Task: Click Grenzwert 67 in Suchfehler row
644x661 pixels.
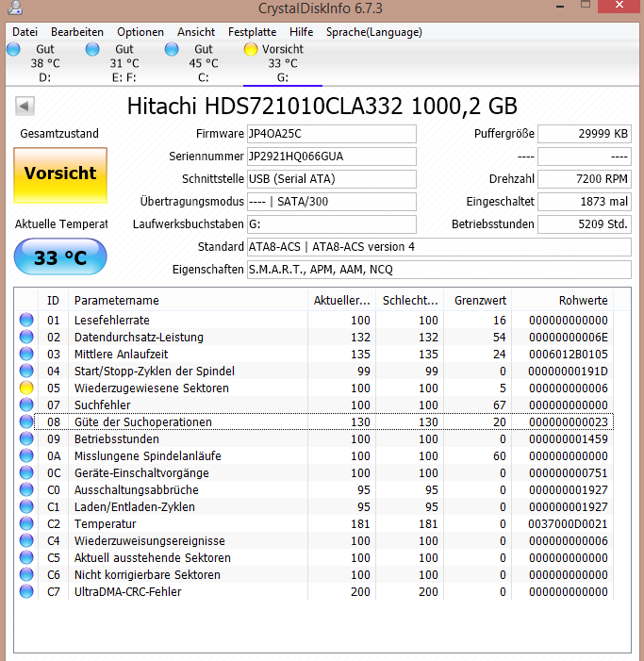Action: 500,405
